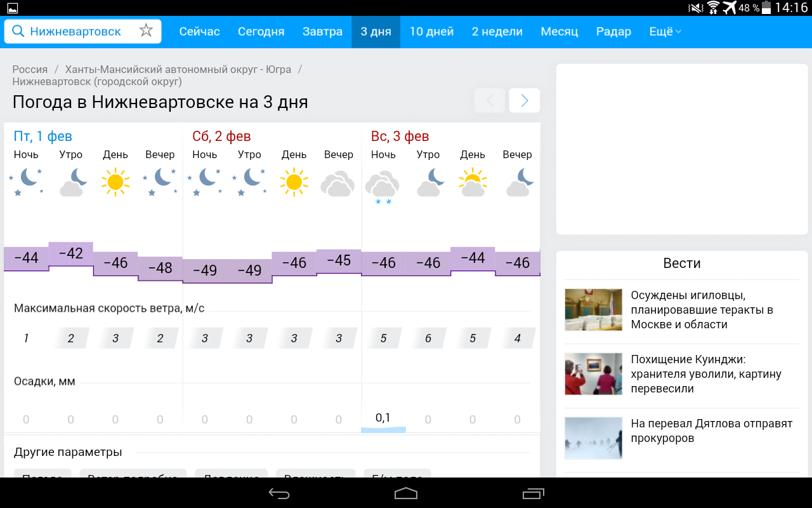Tap the courtroom news thumbnail

tap(594, 310)
